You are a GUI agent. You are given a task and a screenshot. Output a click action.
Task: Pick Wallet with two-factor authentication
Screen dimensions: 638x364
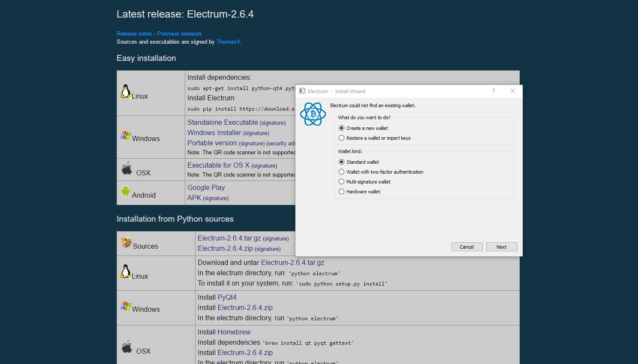point(381,172)
